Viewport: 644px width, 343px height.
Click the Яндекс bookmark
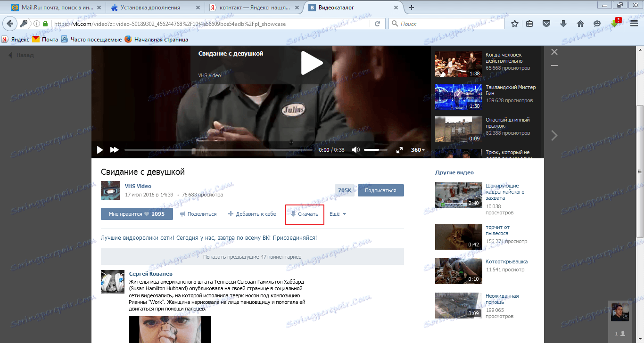click(x=16, y=40)
